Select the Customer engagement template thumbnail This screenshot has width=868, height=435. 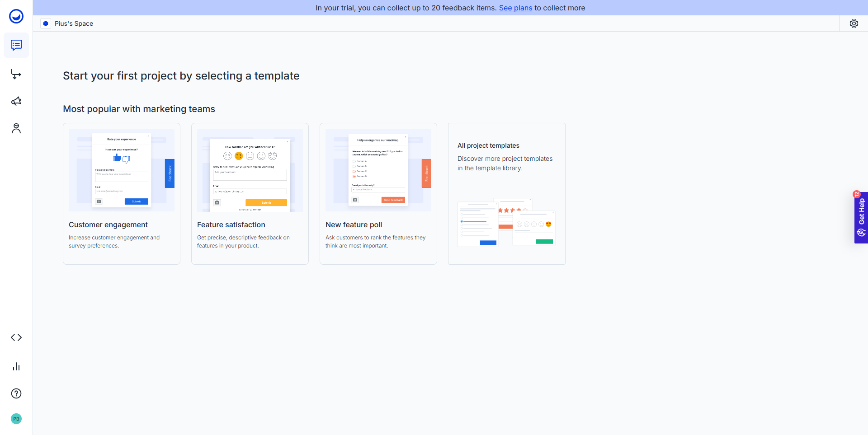point(122,170)
